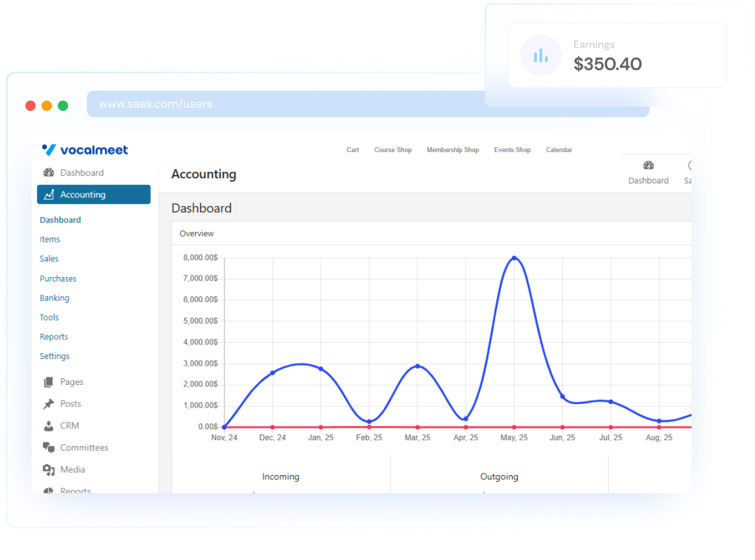Click the Media icon in sidebar

[49, 470]
